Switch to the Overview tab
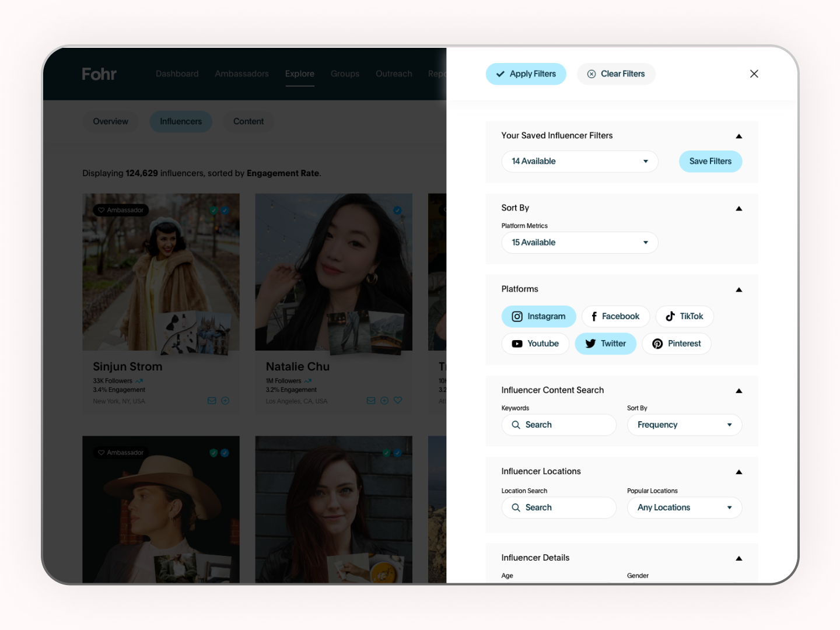This screenshot has width=840, height=630. click(111, 121)
